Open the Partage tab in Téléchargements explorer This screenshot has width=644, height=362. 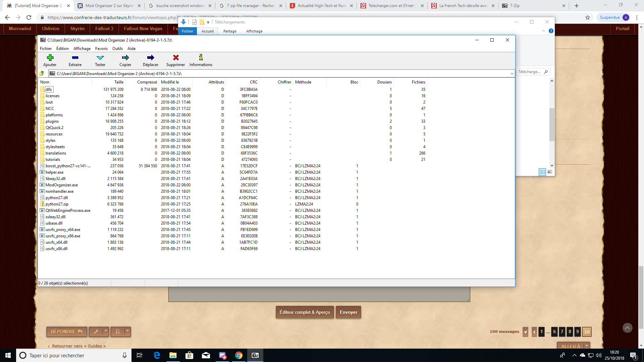click(230, 31)
